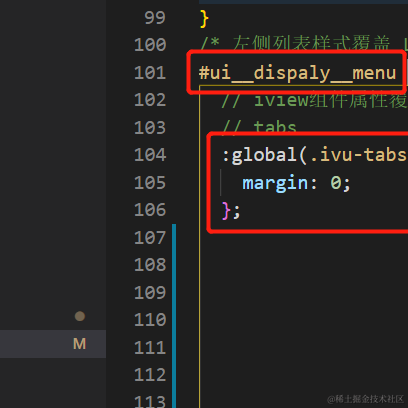Select line number 109 in the gutter

point(150,293)
